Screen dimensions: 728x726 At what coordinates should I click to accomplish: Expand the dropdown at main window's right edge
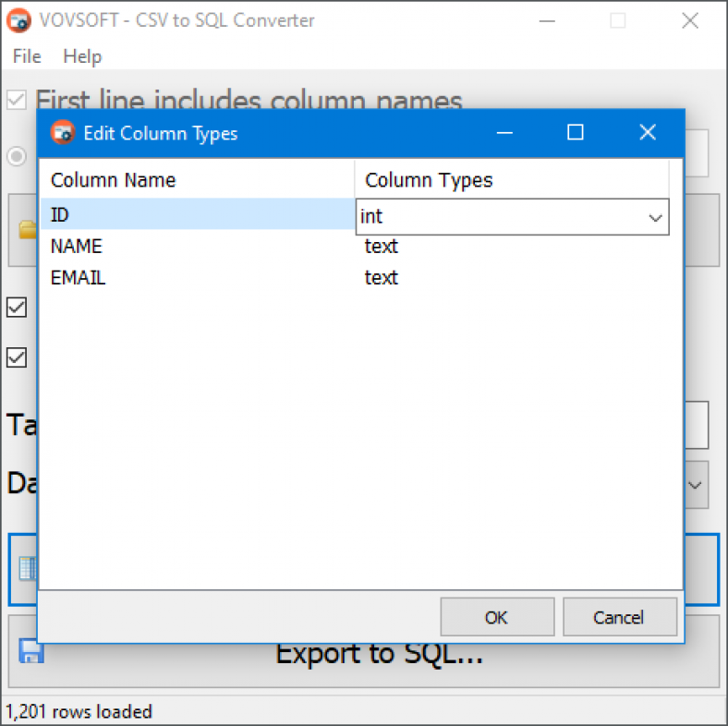click(x=696, y=485)
